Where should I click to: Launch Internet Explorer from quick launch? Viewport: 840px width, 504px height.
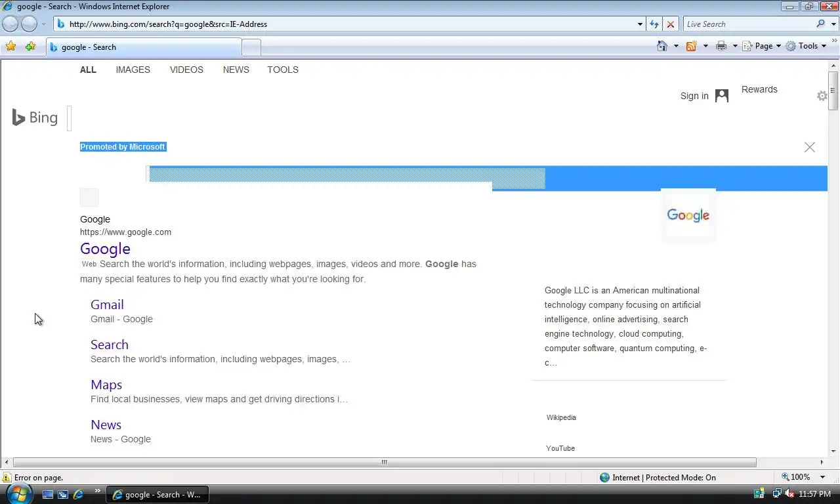click(78, 494)
